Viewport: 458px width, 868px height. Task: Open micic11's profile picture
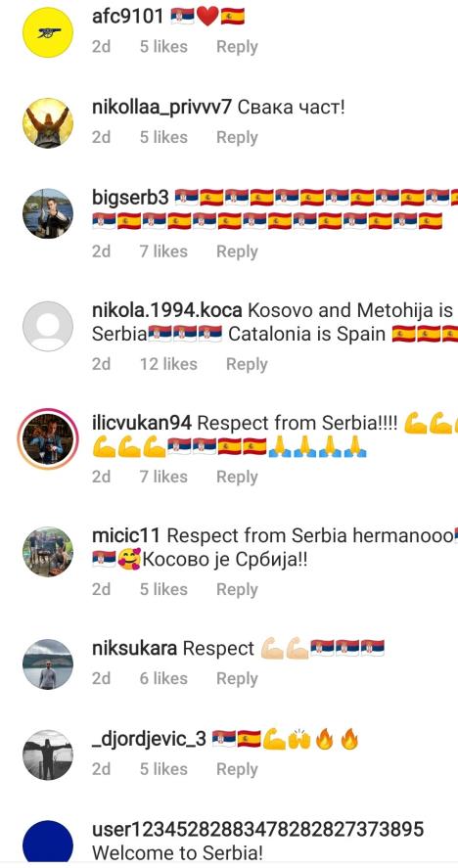point(48,551)
